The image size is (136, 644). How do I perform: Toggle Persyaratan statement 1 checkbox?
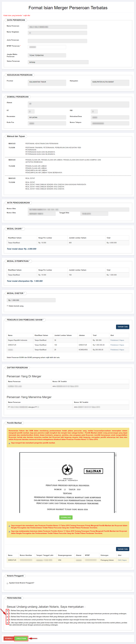8,611
